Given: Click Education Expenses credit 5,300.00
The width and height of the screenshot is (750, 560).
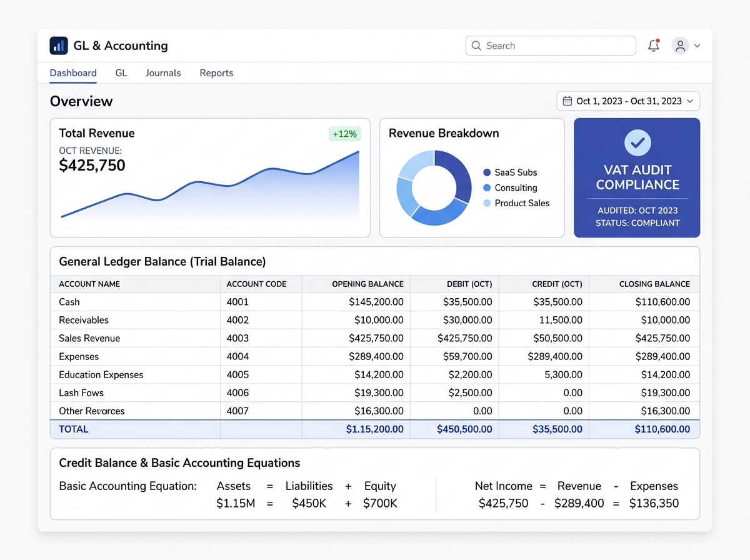Looking at the screenshot, I should (563, 374).
